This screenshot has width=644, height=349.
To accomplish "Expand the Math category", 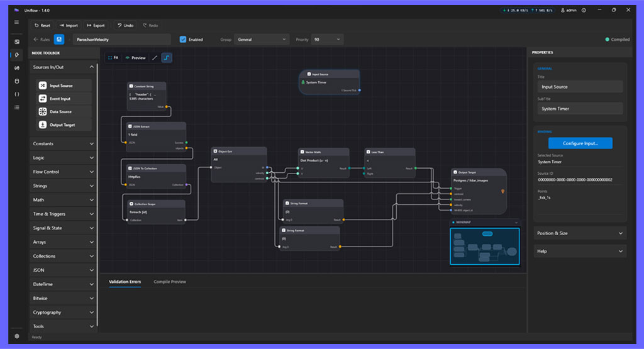I will point(64,200).
